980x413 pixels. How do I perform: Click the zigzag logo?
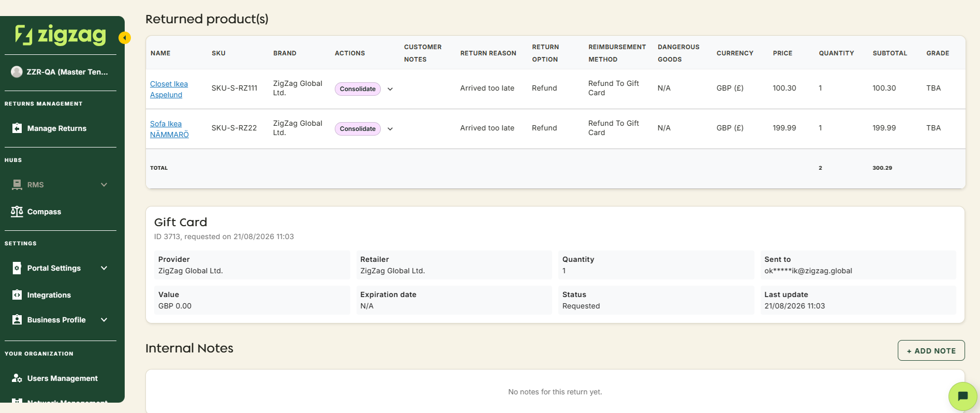61,35
